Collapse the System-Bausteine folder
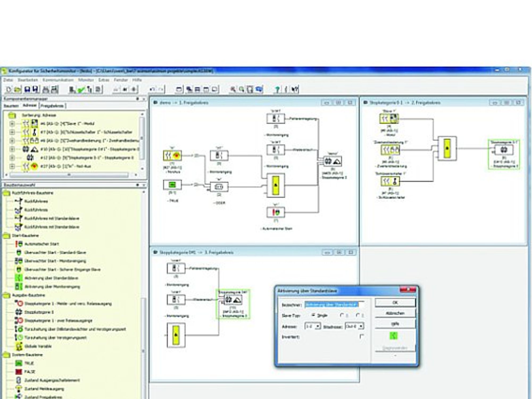Viewport: 532px width, 399px height. [x=6, y=355]
